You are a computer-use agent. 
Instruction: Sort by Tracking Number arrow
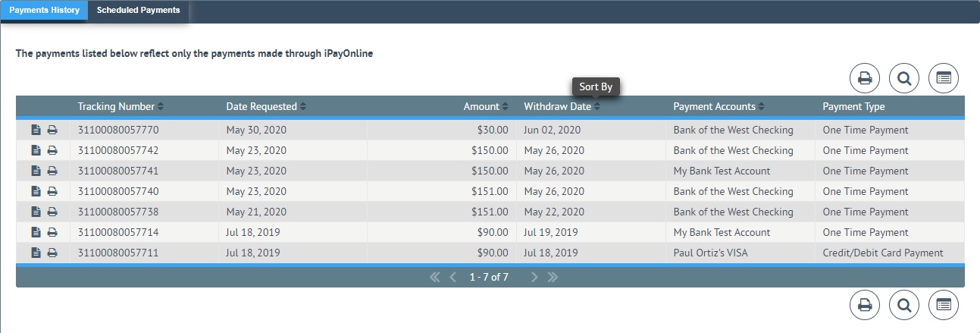[160, 107]
